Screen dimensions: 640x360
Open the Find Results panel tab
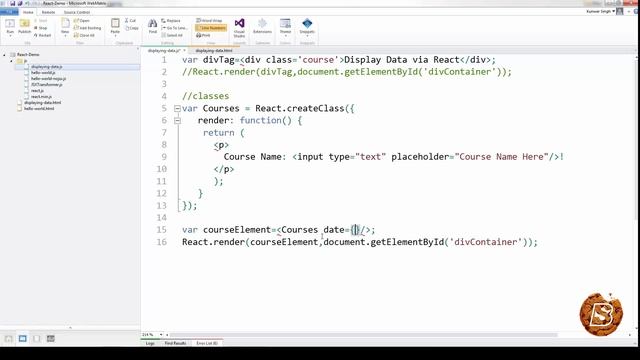click(x=176, y=344)
